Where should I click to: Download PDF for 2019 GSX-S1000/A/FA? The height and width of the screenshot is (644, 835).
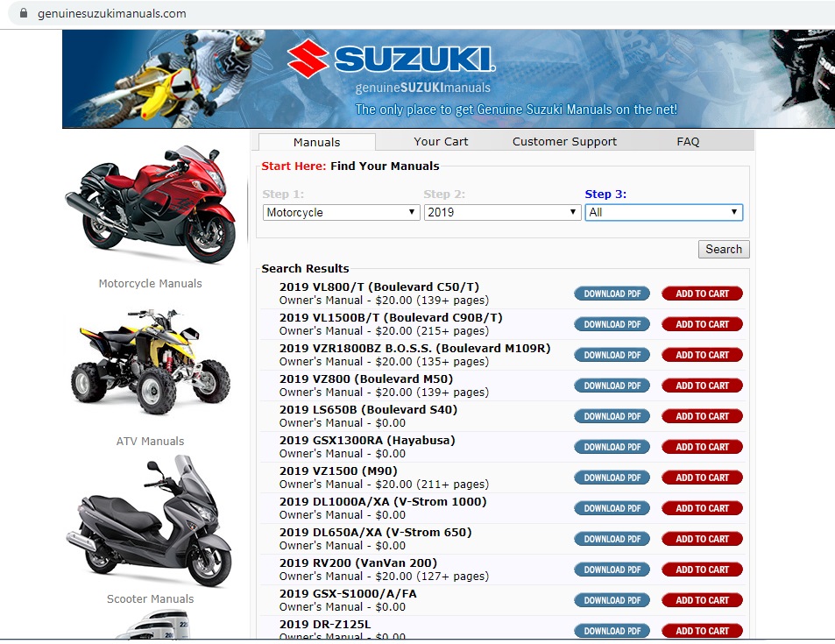tap(612, 600)
